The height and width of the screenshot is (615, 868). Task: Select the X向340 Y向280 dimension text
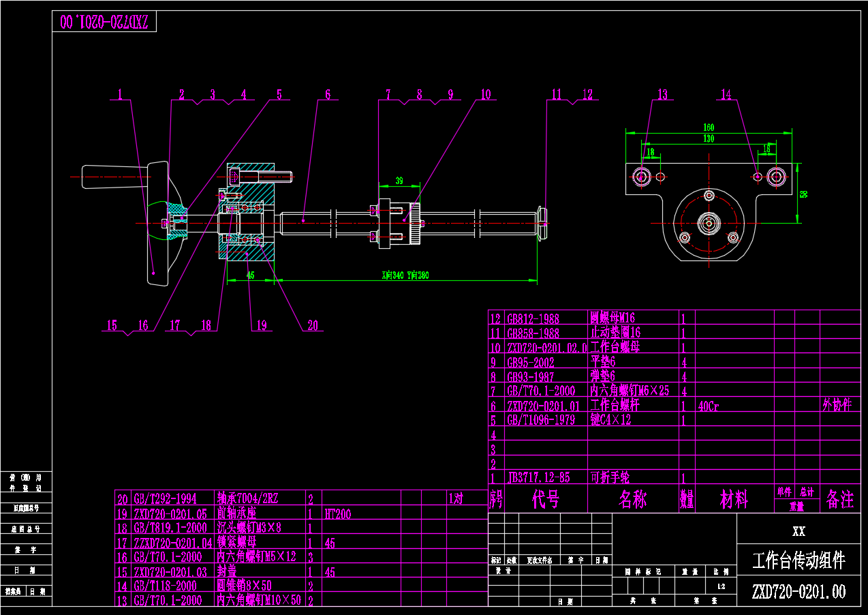point(405,275)
